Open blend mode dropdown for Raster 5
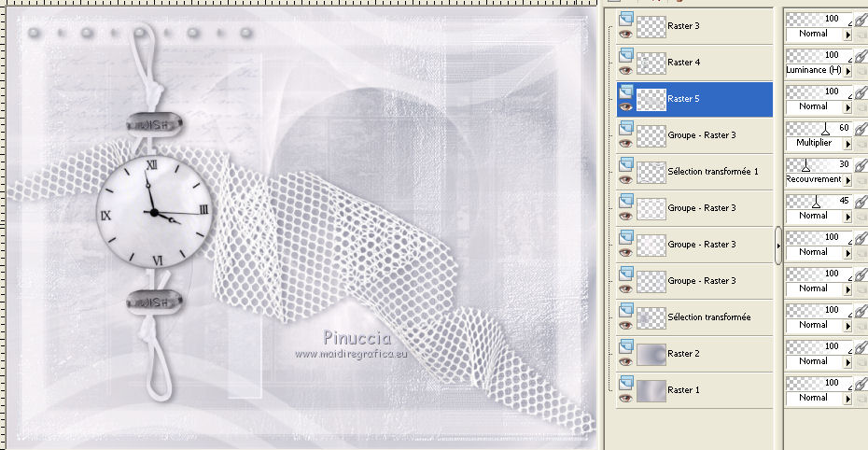Viewport: 868px width, 450px height. [847, 107]
